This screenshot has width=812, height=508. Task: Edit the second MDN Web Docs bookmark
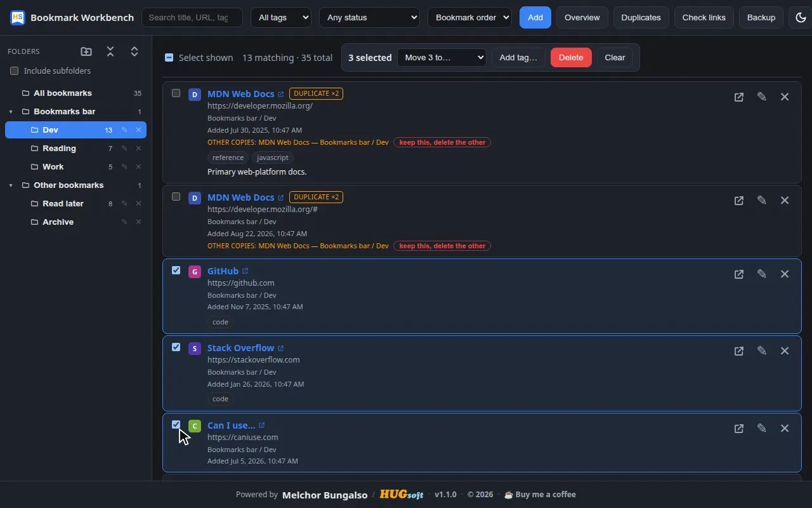[x=762, y=201]
